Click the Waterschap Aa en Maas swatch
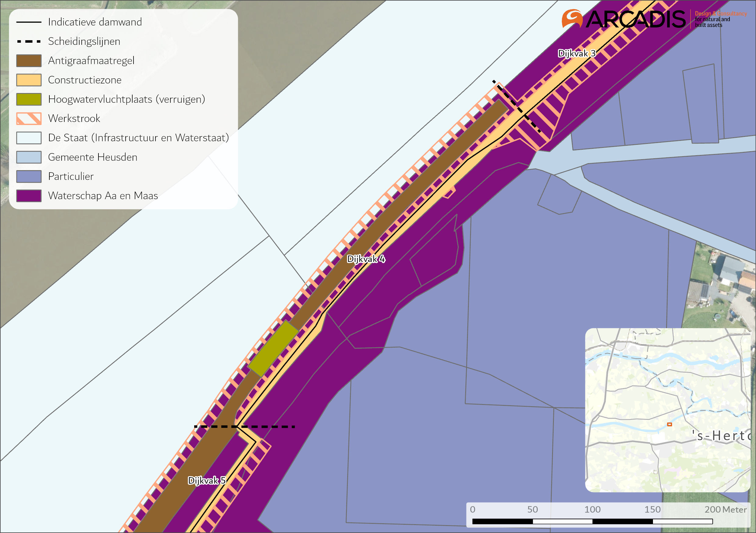The width and height of the screenshot is (756, 533). tap(29, 196)
